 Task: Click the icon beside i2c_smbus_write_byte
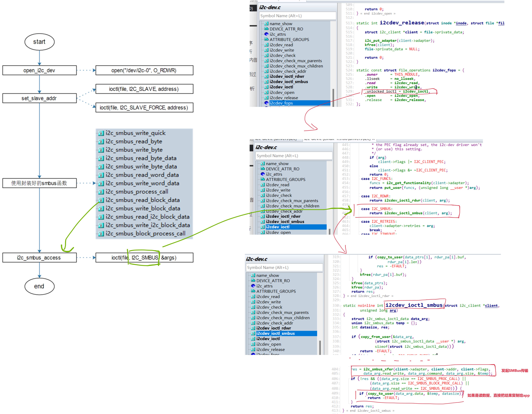click(x=101, y=150)
